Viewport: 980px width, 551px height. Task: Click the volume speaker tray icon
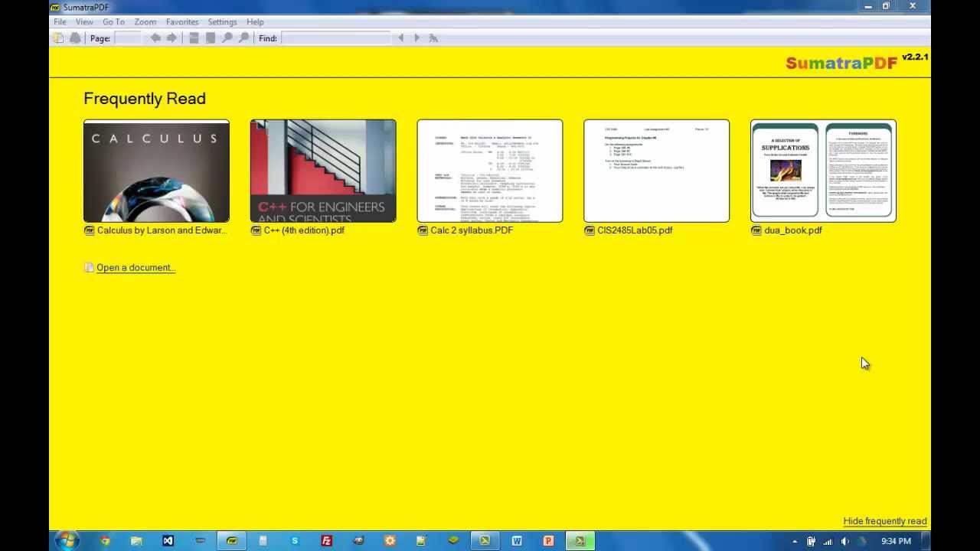pos(845,542)
